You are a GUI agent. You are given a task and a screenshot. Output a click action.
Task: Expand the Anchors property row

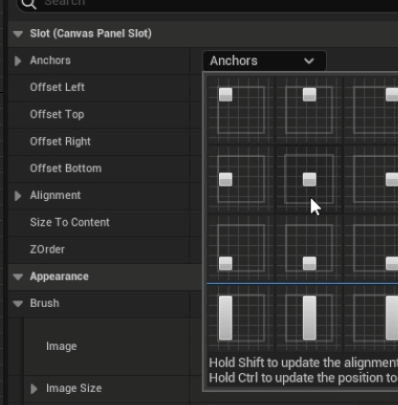coord(18,61)
